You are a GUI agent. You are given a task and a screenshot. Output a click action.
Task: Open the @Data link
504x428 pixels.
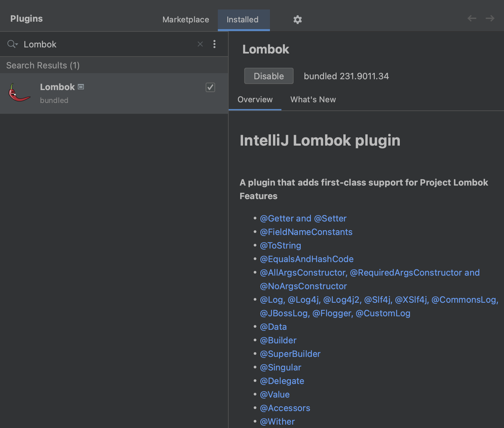click(273, 327)
